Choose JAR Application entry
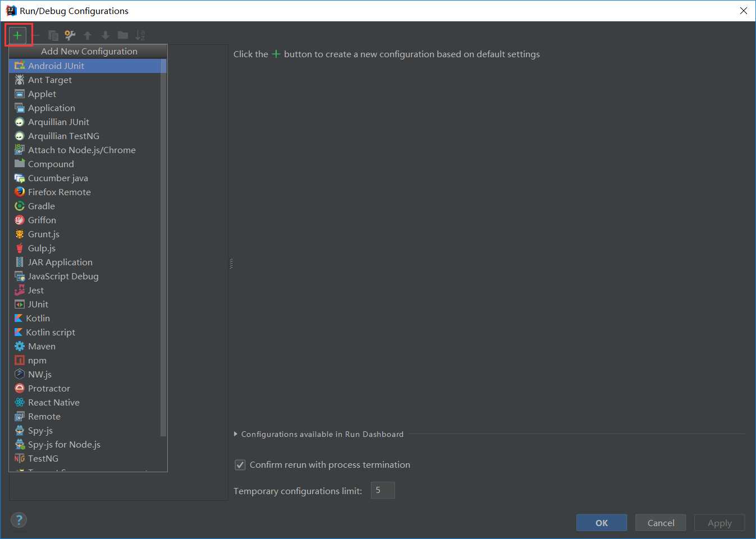Image resolution: width=756 pixels, height=539 pixels. [85, 262]
